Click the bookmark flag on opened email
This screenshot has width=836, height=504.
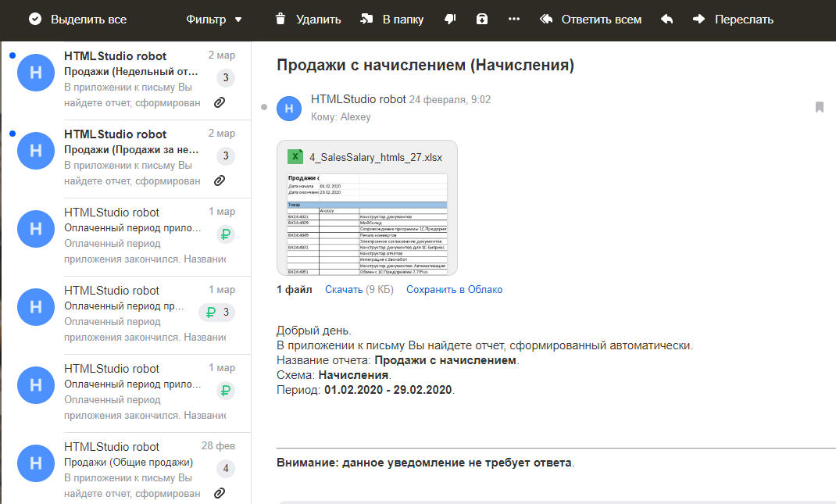(819, 107)
